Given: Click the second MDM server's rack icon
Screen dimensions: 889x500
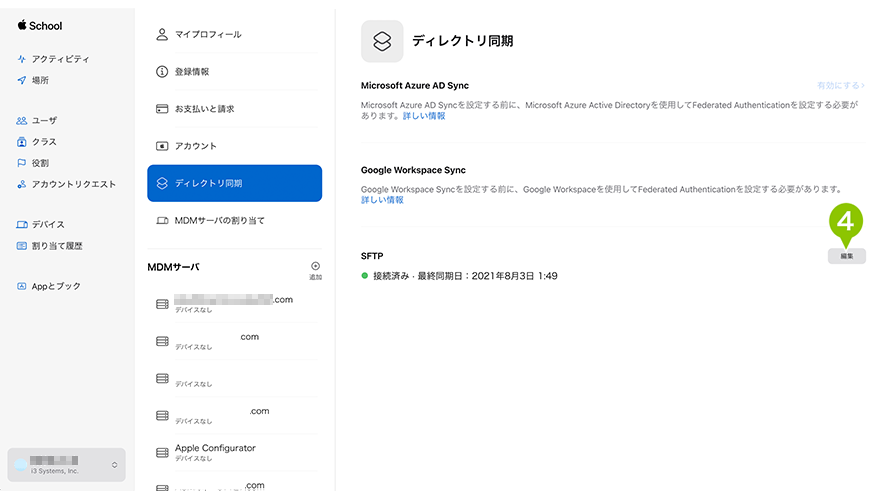Looking at the screenshot, I should (162, 341).
